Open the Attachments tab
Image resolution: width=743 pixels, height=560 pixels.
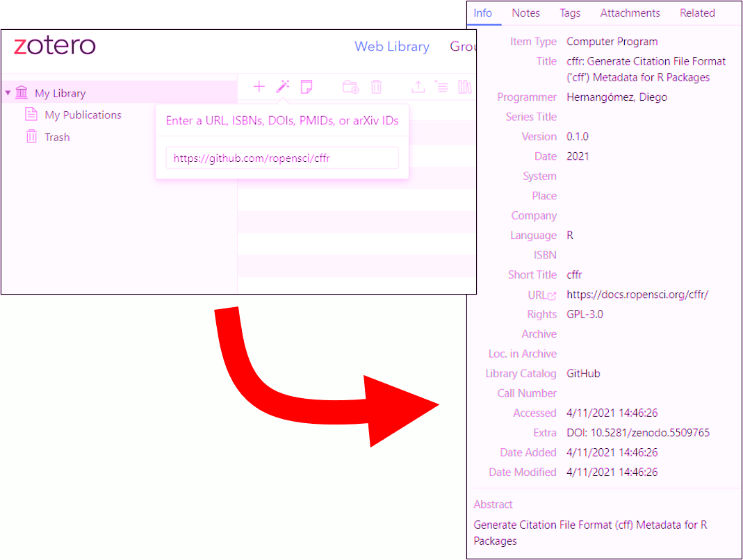click(630, 13)
